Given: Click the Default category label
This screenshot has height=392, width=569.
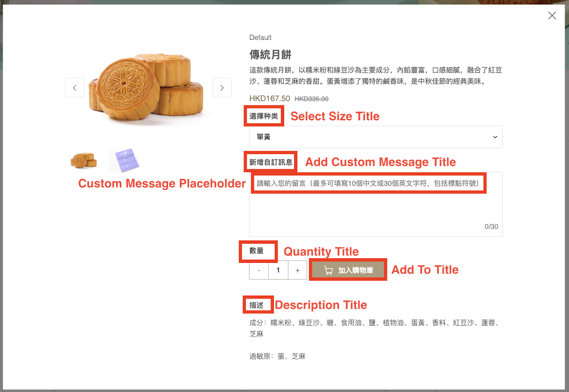Looking at the screenshot, I should (260, 37).
